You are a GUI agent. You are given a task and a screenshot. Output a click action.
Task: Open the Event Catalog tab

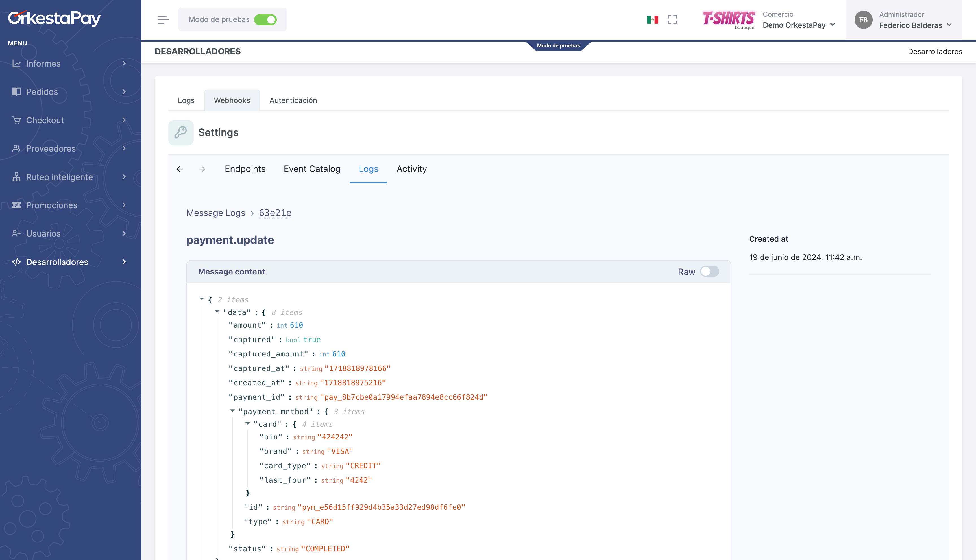(312, 169)
